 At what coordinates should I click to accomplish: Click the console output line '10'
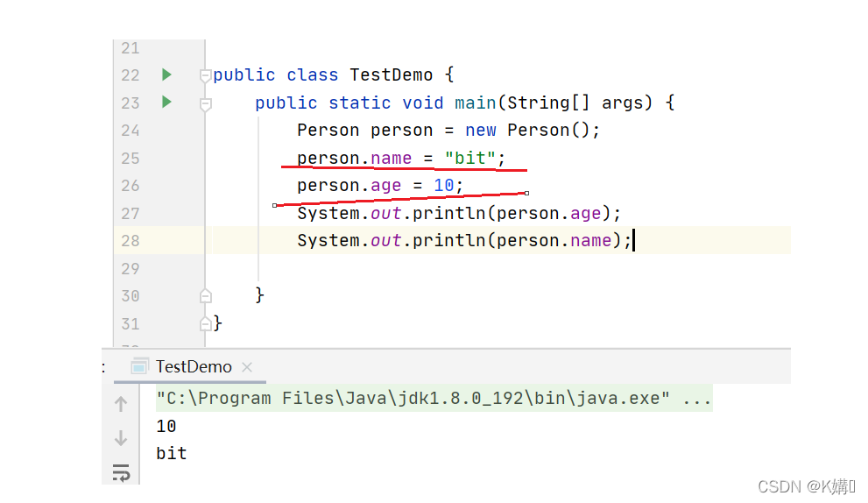pos(166,426)
